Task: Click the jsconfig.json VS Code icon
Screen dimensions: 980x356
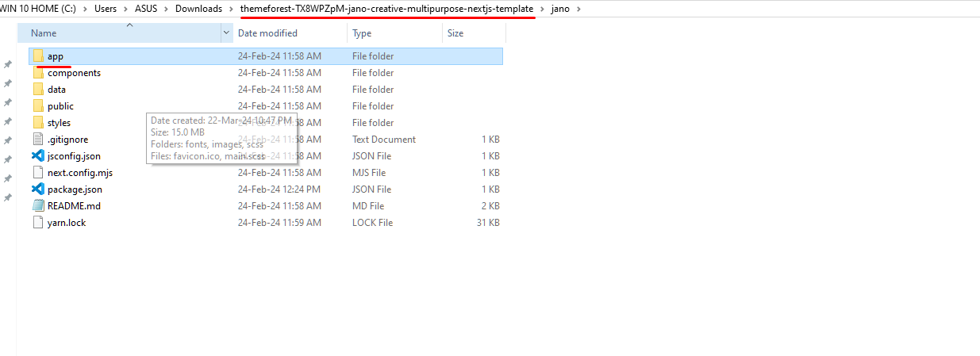Action: 38,156
